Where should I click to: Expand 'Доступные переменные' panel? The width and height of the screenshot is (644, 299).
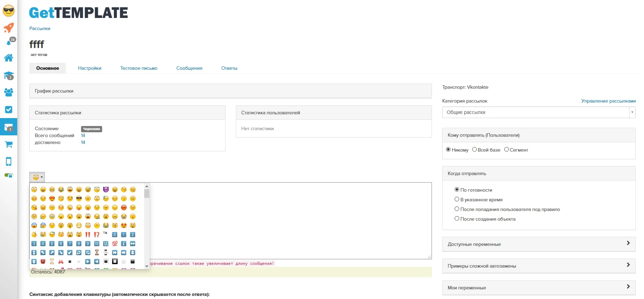[539, 244]
